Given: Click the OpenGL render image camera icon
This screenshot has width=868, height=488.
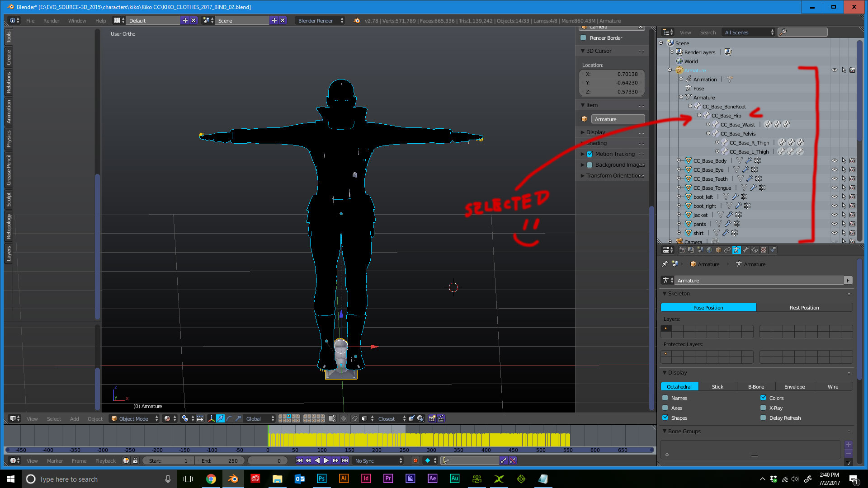Looking at the screenshot, I should (x=432, y=418).
